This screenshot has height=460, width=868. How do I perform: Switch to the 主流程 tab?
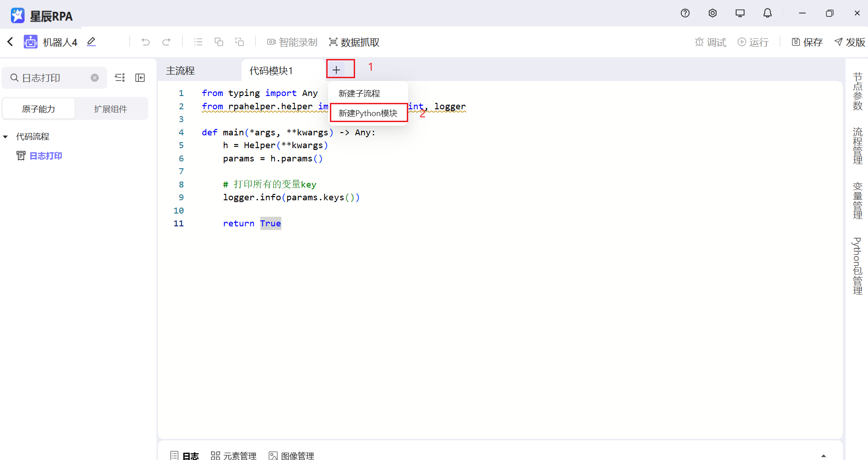click(180, 71)
